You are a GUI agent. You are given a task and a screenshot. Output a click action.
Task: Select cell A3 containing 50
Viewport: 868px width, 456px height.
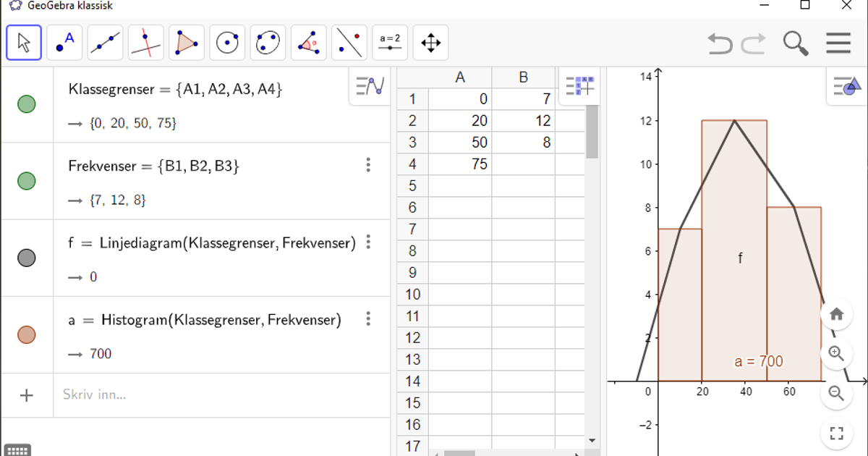click(460, 143)
